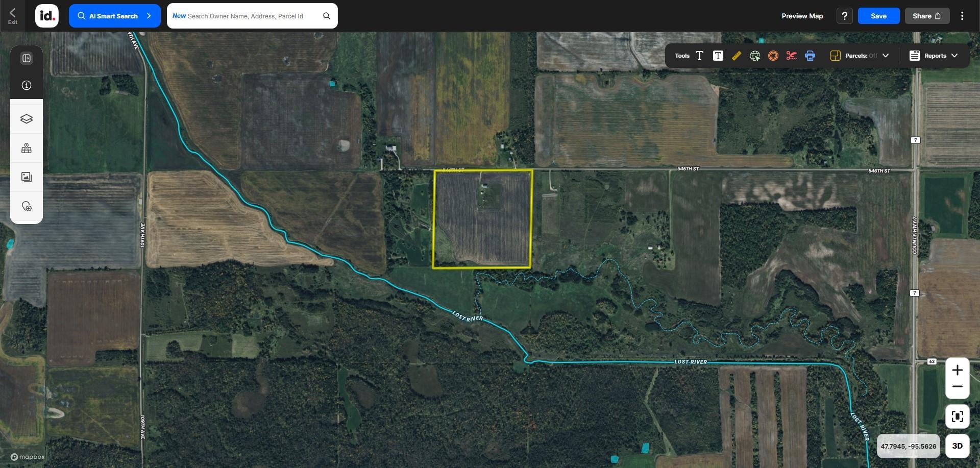
Task: Click the mapbox attribution logo
Action: click(x=28, y=457)
